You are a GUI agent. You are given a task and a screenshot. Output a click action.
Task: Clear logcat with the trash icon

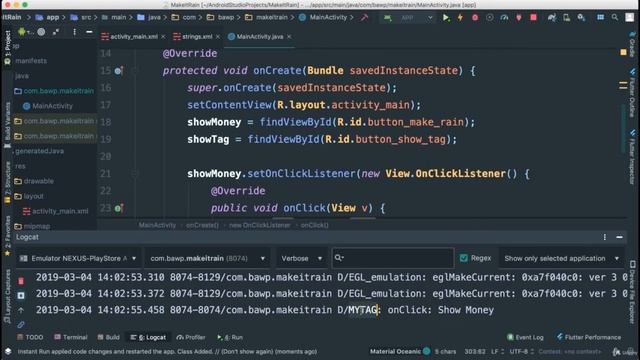coord(21,281)
